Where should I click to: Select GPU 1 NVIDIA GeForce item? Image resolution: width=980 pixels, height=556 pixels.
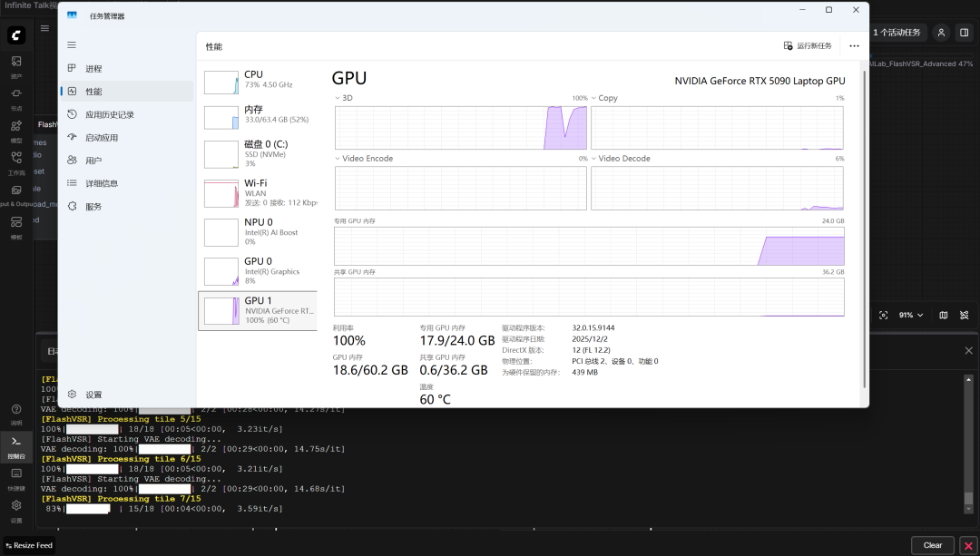258,310
